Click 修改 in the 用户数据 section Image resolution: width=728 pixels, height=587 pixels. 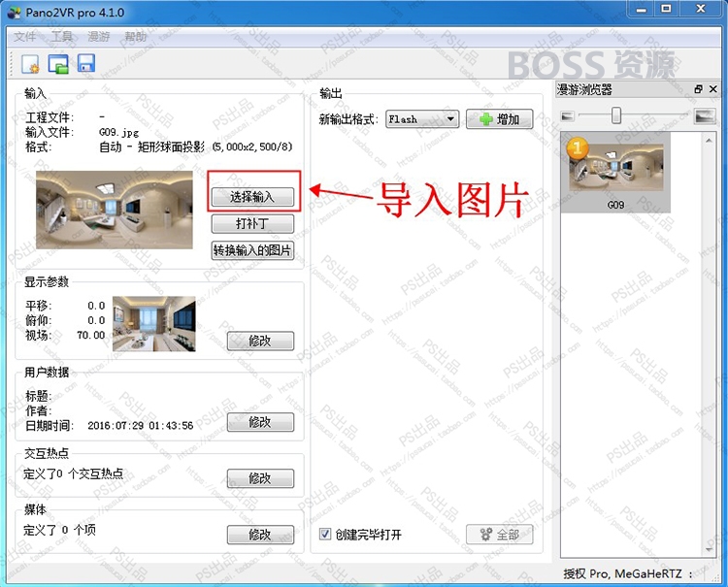click(260, 422)
